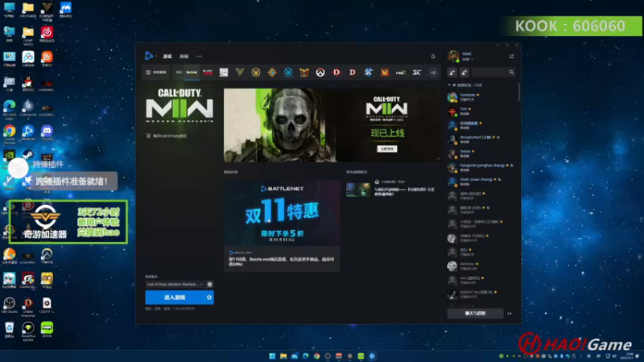Open chat with friend haogame (yanghao zhang)
Screen dimensions: 644x362
tap(481, 167)
